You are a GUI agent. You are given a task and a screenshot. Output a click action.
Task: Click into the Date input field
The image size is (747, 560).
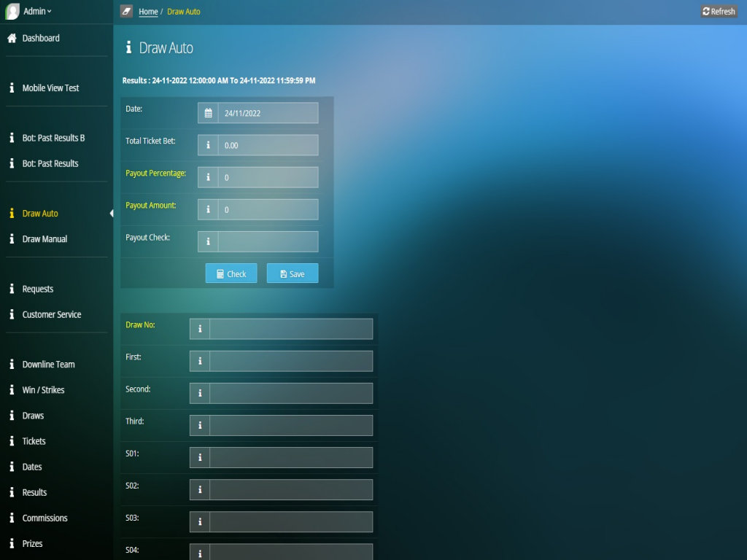point(268,113)
